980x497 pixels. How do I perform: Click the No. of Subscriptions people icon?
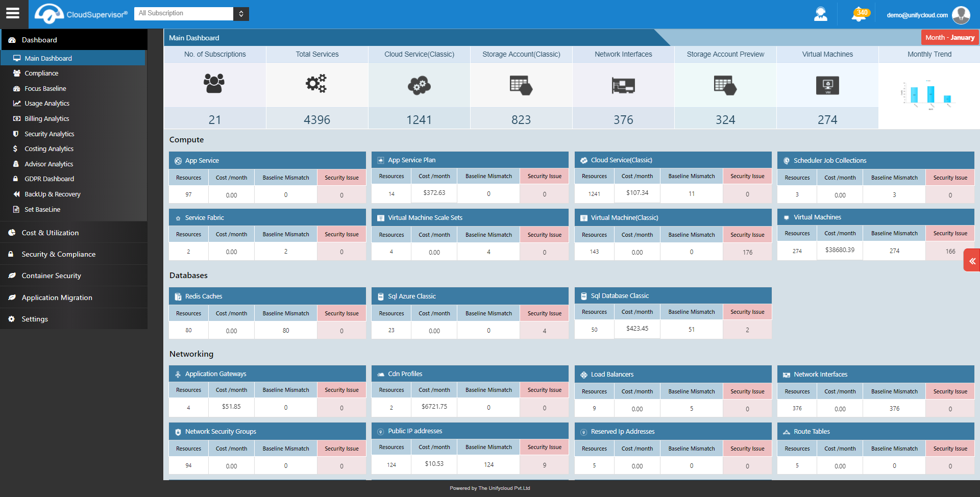tap(214, 83)
